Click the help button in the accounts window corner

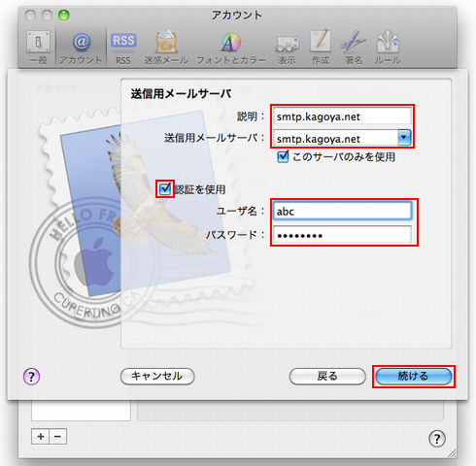(x=437, y=439)
